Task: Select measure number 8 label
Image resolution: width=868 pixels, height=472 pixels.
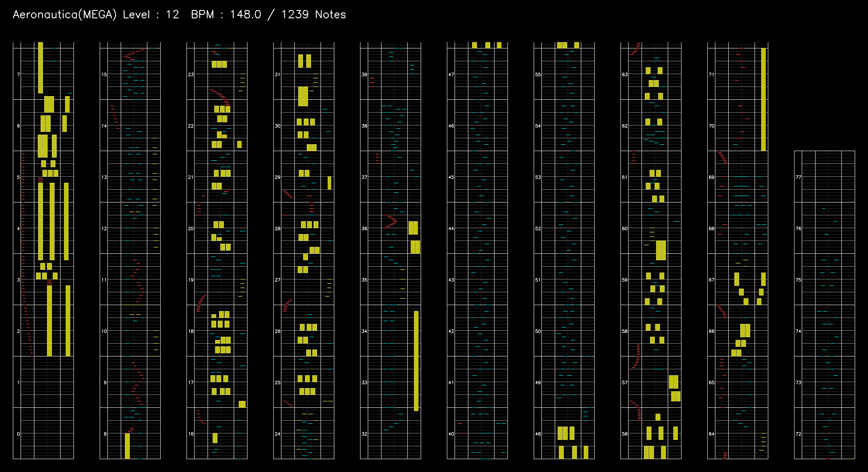Action: pos(105,434)
